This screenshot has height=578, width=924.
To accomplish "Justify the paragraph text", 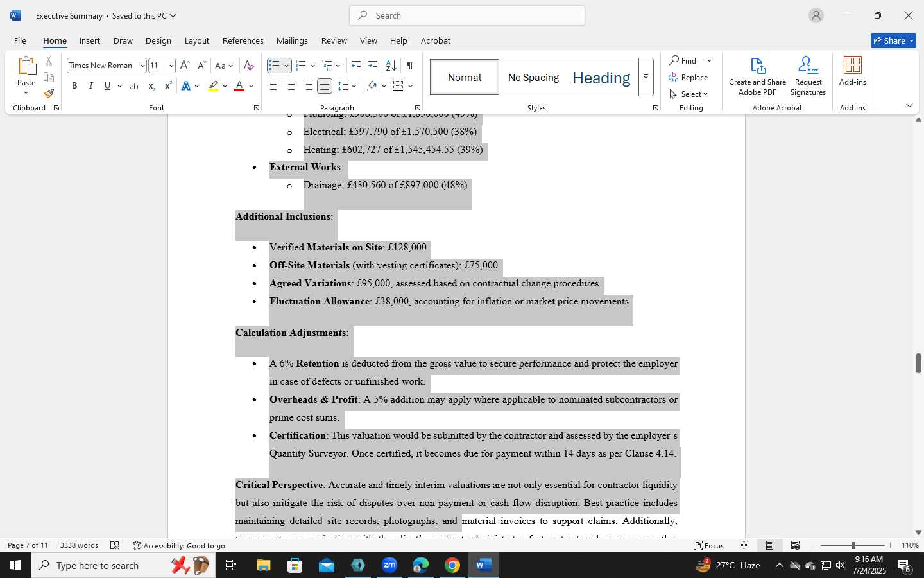I will pyautogui.click(x=325, y=86).
